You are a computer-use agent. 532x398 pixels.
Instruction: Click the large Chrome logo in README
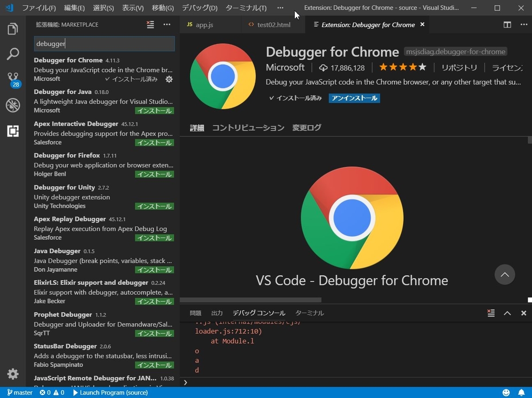352,218
